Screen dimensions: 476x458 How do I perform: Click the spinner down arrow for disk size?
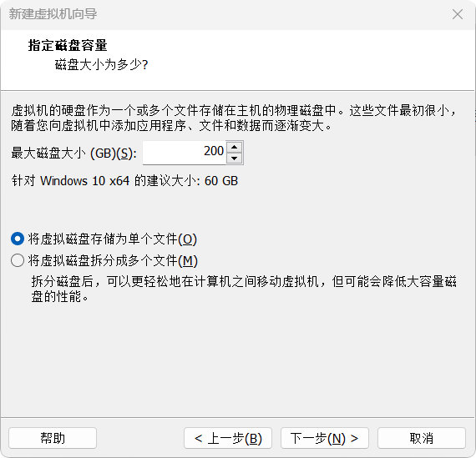(234, 159)
